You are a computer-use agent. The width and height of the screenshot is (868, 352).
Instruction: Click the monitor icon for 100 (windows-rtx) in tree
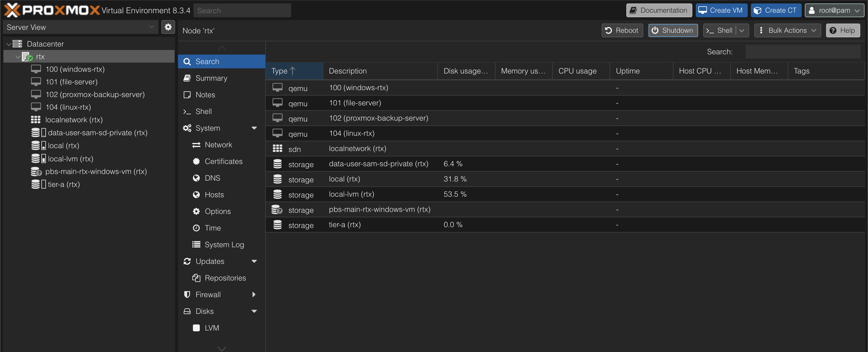point(36,69)
